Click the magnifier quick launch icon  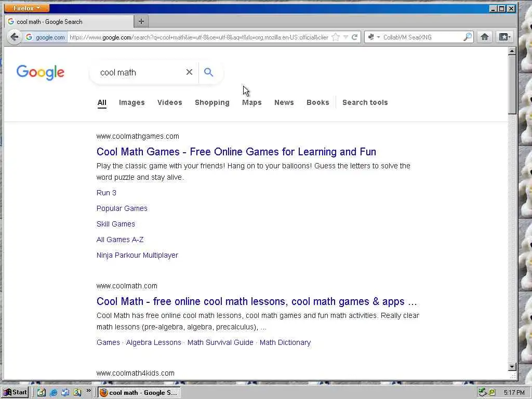click(x=77, y=393)
